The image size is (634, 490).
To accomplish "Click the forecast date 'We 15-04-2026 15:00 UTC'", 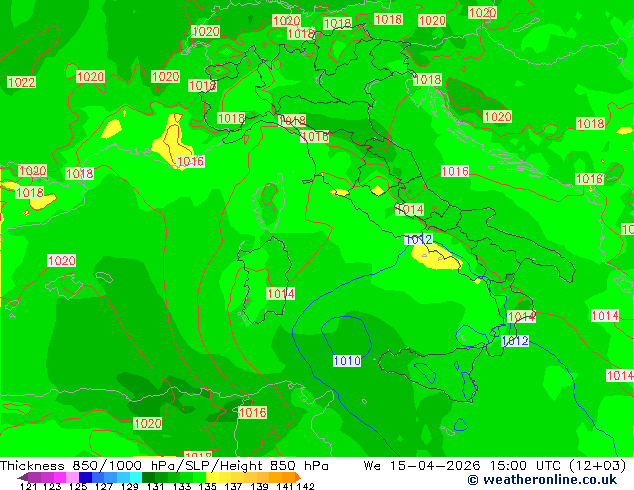I will point(464,466).
